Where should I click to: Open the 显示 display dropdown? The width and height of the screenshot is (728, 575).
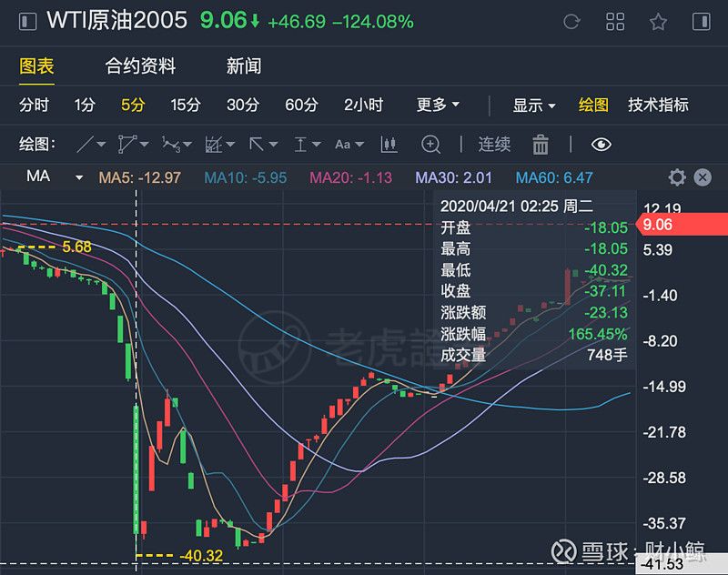pyautogui.click(x=534, y=106)
